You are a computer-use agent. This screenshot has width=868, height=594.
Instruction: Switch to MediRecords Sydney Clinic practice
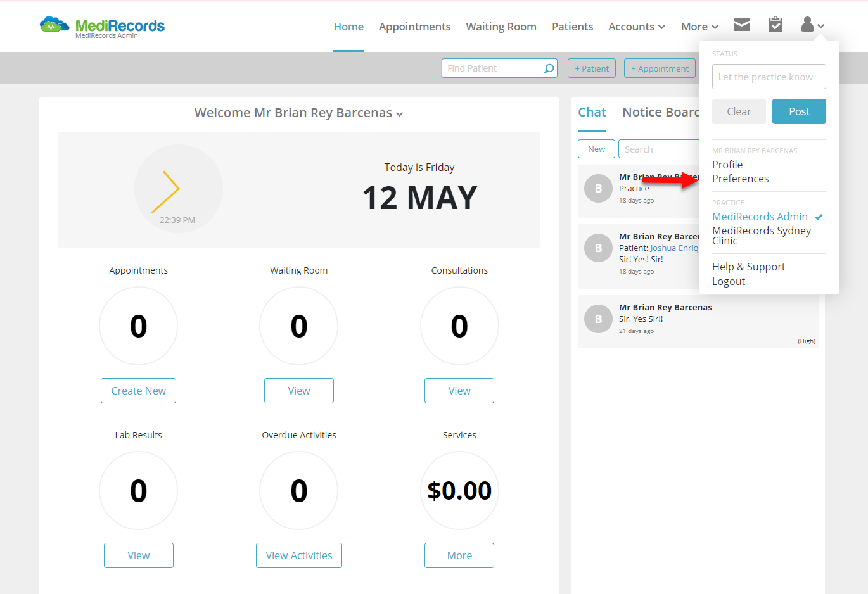click(762, 236)
